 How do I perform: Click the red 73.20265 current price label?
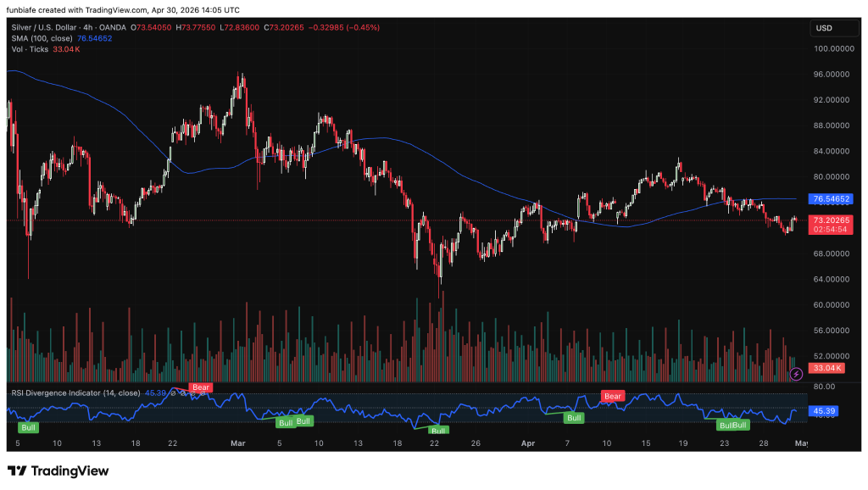tap(831, 220)
